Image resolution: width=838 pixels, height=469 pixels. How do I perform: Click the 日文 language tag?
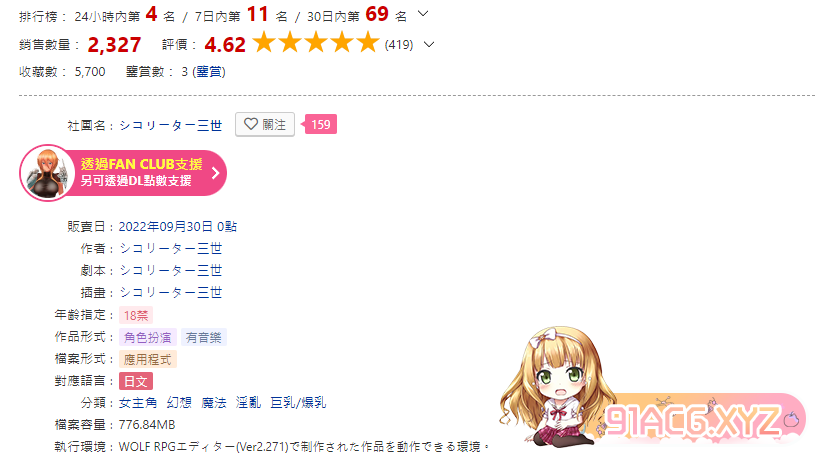coord(136,381)
